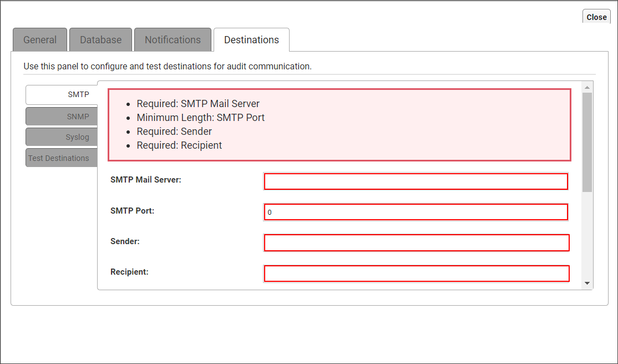Viewport: 618px width, 364px height.
Task: Select the Notifications tab
Action: [x=173, y=39]
